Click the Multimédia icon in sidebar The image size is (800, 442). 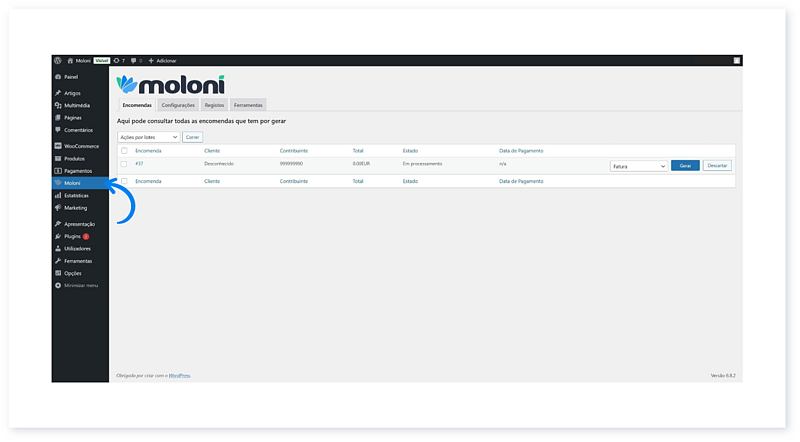click(58, 105)
